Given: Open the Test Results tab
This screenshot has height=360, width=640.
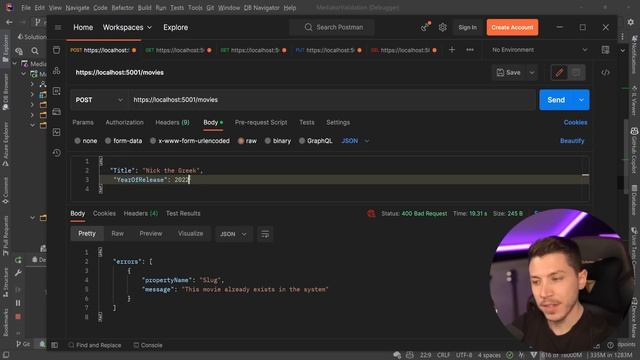Looking at the screenshot, I should (x=183, y=213).
